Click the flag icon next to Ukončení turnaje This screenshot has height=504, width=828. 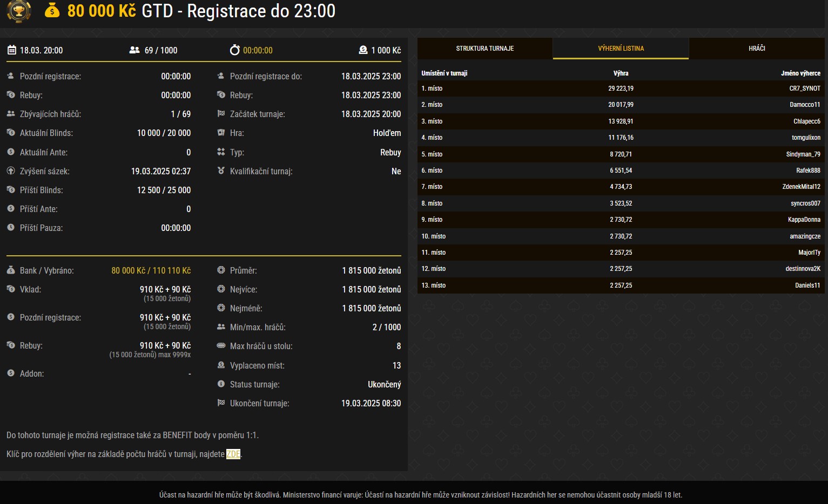pyautogui.click(x=221, y=403)
